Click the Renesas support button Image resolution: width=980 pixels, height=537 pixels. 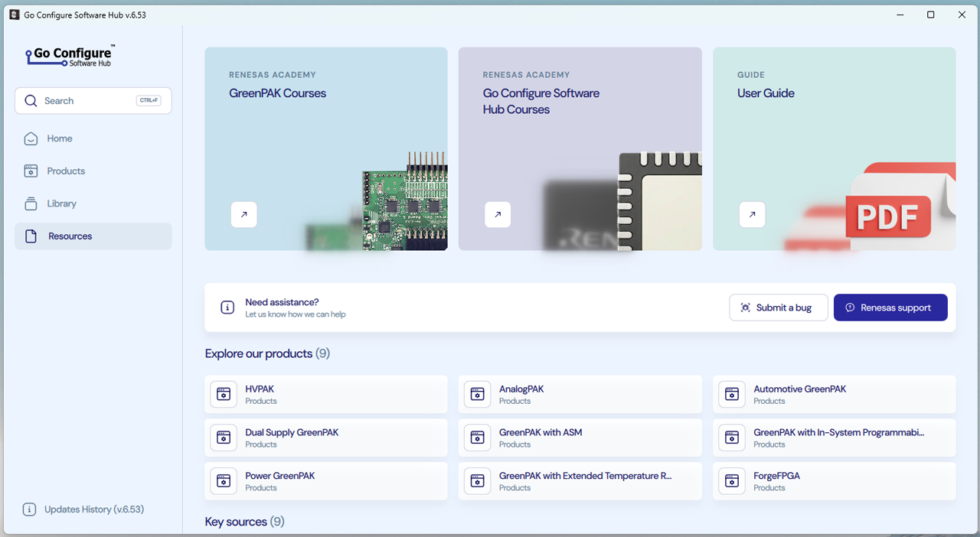[890, 308]
